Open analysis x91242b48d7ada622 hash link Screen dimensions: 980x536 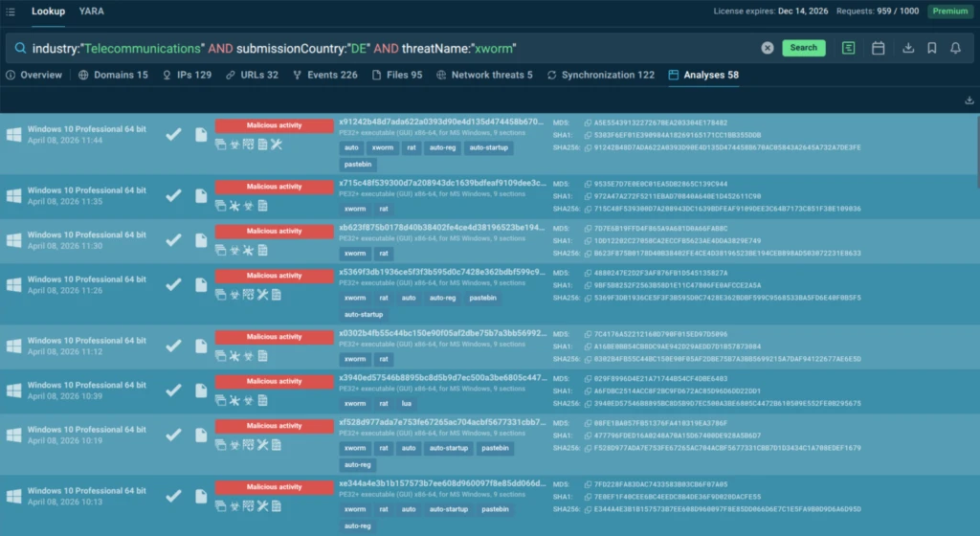440,123
